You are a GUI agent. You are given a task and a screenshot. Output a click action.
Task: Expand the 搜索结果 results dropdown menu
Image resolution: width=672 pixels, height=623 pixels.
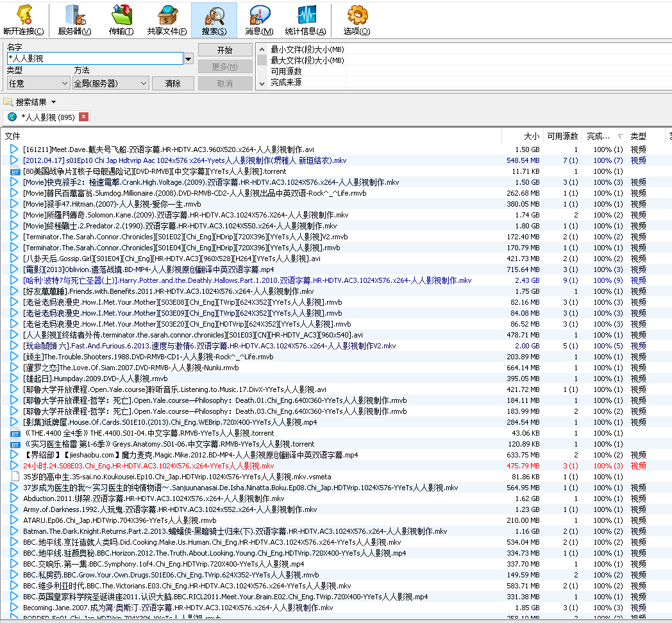pyautogui.click(x=53, y=103)
